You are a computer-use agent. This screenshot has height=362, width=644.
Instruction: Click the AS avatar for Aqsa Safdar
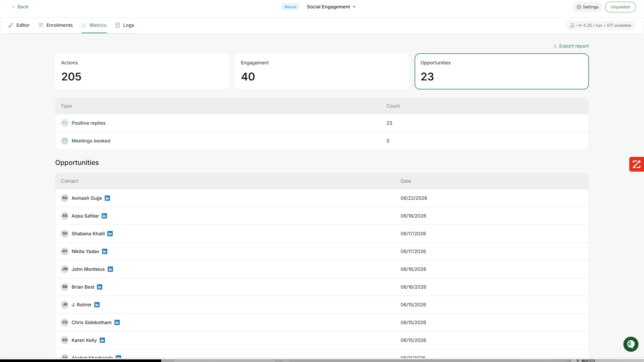(65, 216)
